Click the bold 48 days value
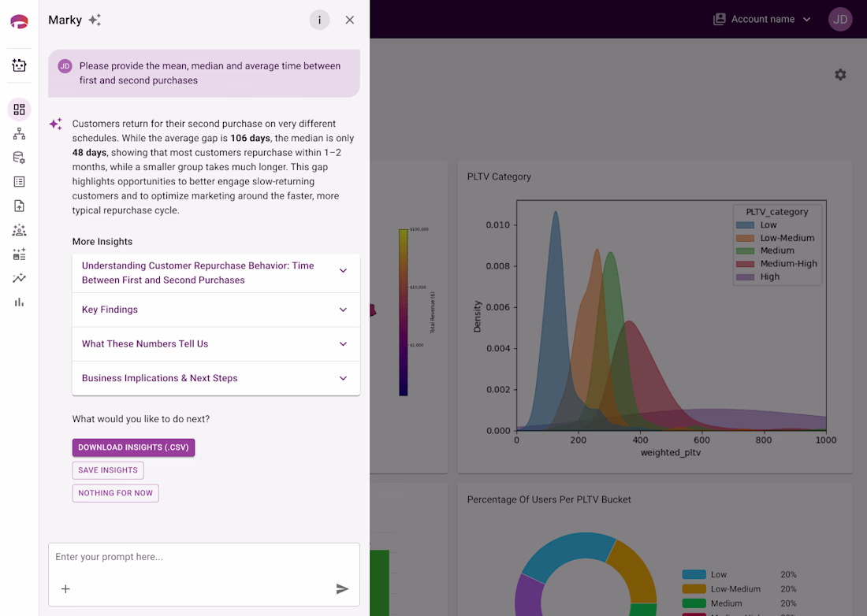This screenshot has height=616, width=867. coord(89,153)
